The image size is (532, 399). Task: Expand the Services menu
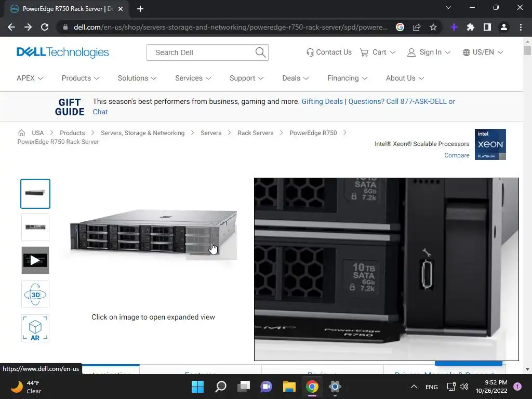tap(193, 78)
